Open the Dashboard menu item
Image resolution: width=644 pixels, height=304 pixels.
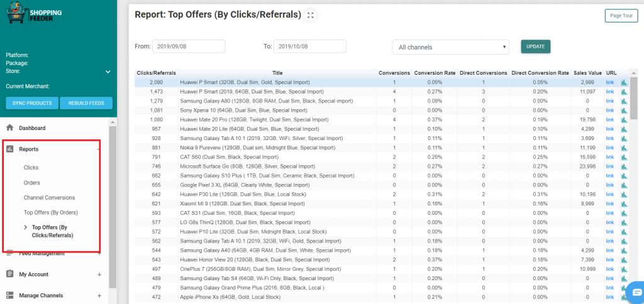(x=32, y=128)
